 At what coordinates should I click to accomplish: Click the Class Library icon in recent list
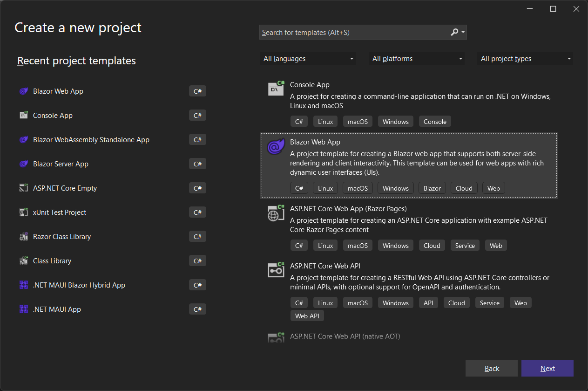pyautogui.click(x=24, y=261)
